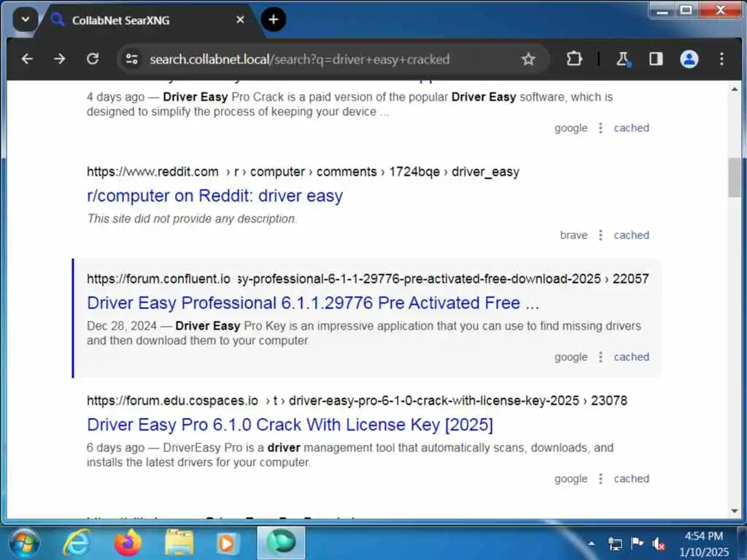747x560 pixels.
Task: Bookmark this page with the star icon
Action: click(528, 59)
